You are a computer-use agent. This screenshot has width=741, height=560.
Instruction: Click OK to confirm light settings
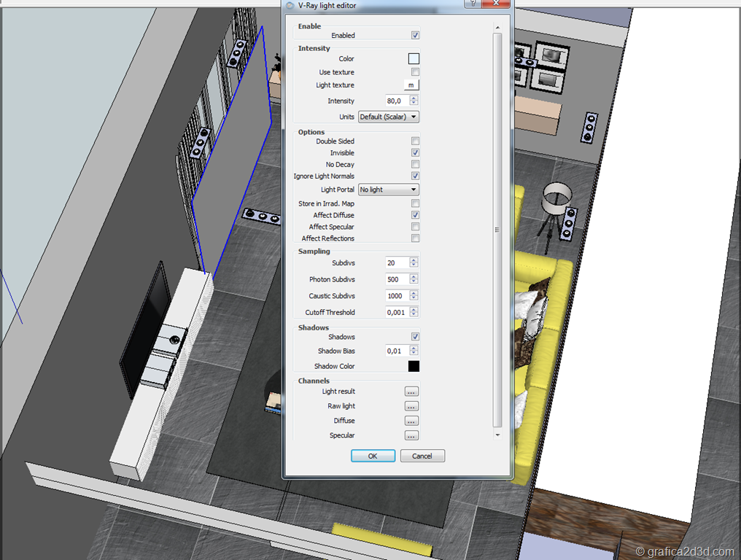point(373,456)
